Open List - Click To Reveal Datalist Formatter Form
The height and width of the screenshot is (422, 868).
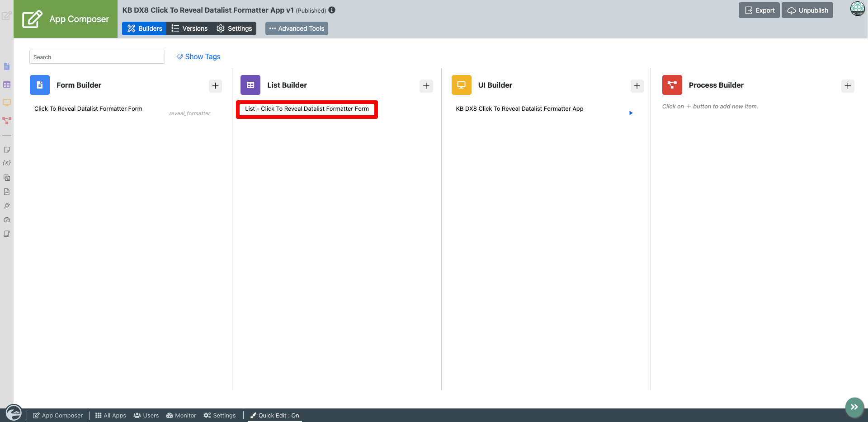pos(307,109)
